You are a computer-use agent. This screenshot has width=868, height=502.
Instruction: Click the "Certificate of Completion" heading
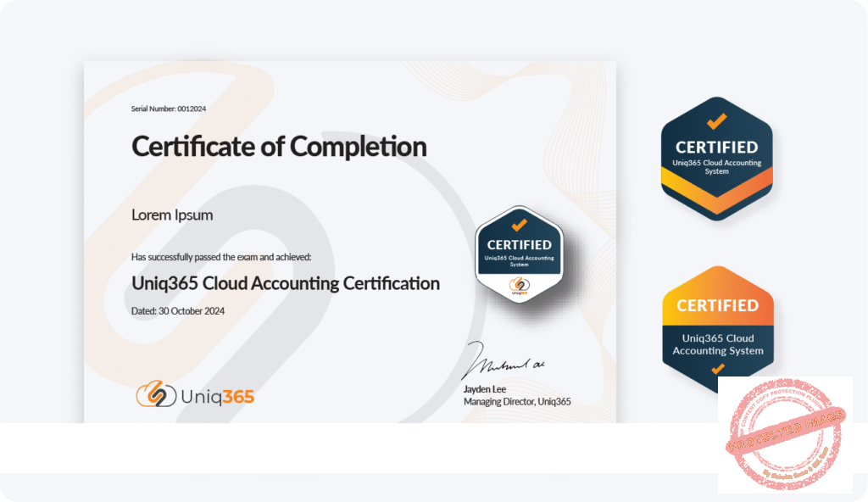[279, 147]
